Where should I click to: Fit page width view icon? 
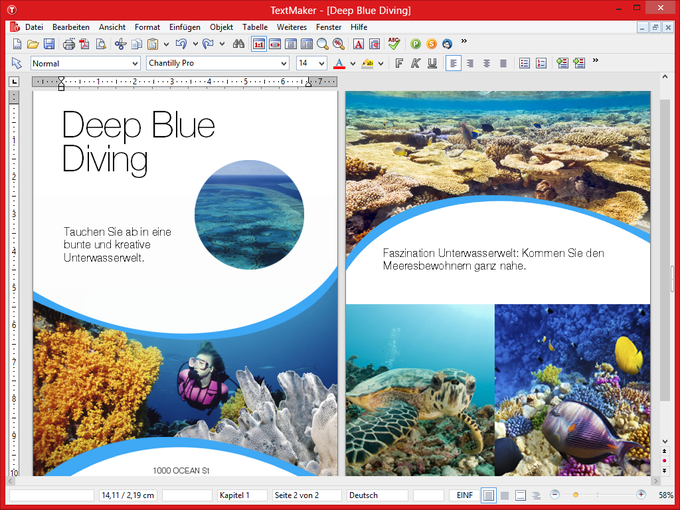pyautogui.click(x=275, y=44)
